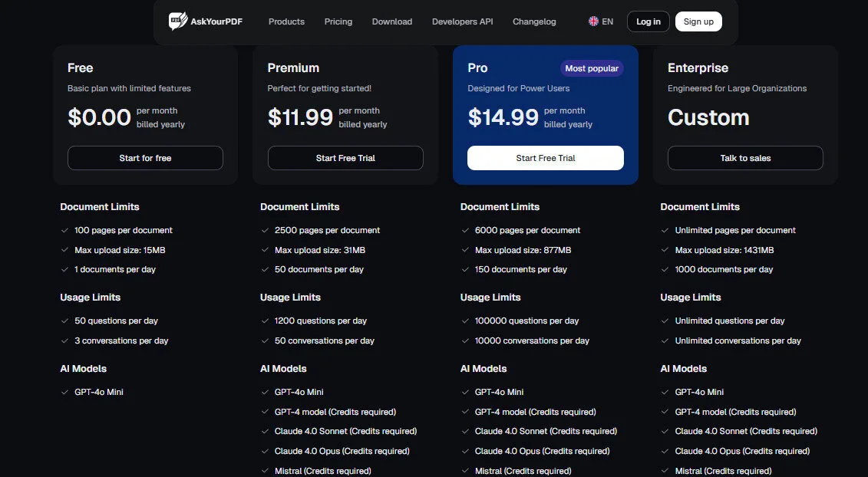Image resolution: width=868 pixels, height=477 pixels.
Task: Open the Changelog page
Action: click(x=534, y=21)
